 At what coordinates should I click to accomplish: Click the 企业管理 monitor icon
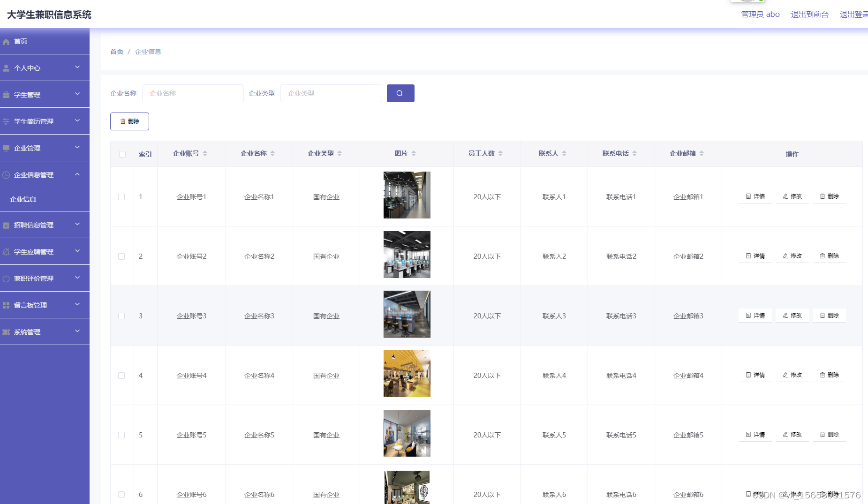coord(6,148)
